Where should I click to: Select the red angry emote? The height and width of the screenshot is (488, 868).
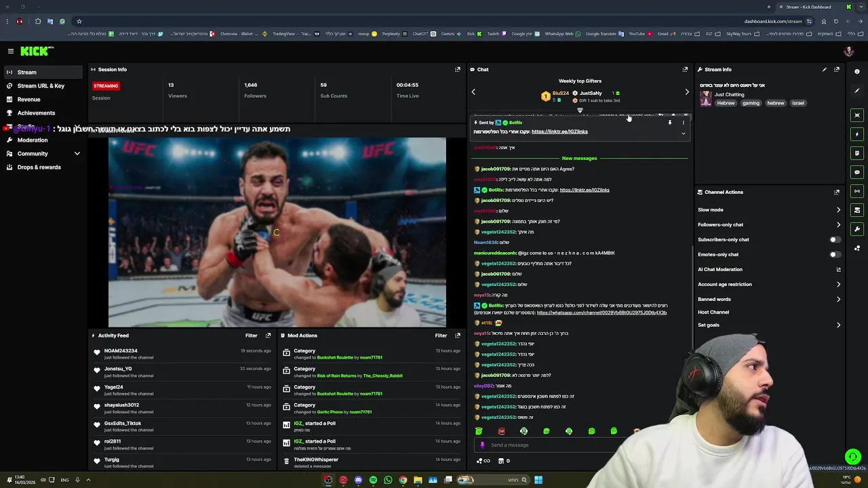[501, 431]
